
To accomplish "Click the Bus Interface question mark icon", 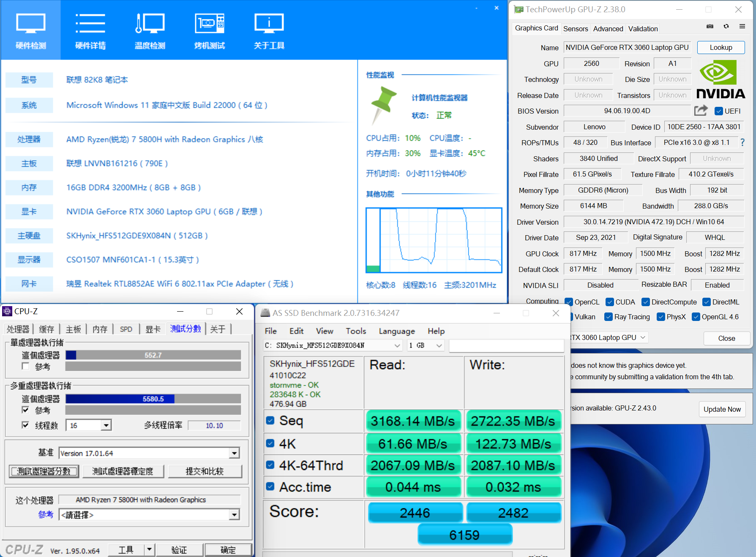I will click(742, 143).
